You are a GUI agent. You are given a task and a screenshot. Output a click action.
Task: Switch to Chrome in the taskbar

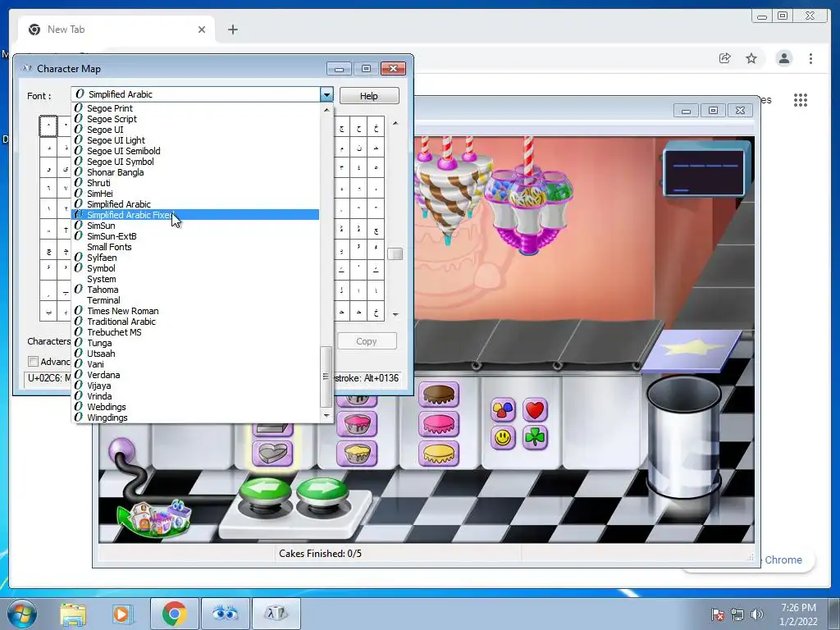(174, 614)
